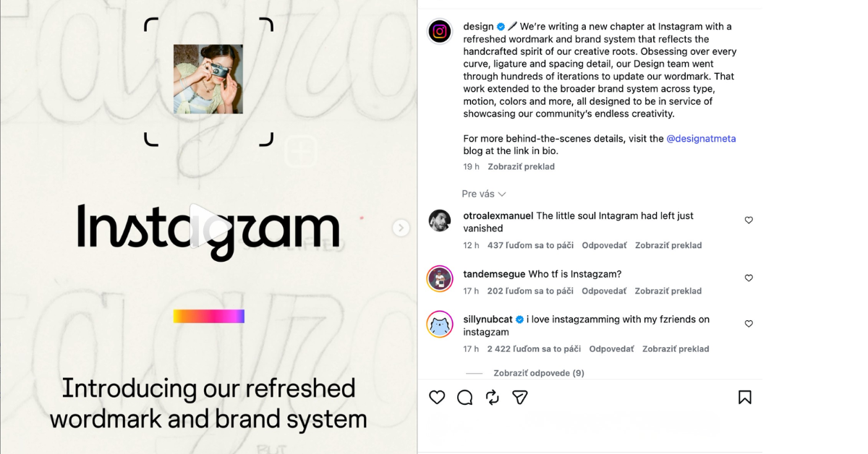The height and width of the screenshot is (454, 868).
Task: Reply to tandemsegue's comment with 'Odpovedať'
Action: 604,291
